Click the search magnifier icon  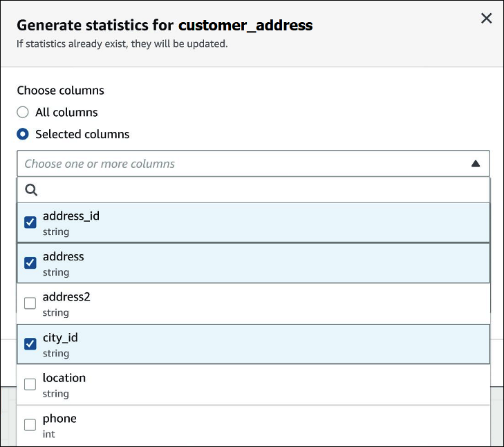click(31, 190)
